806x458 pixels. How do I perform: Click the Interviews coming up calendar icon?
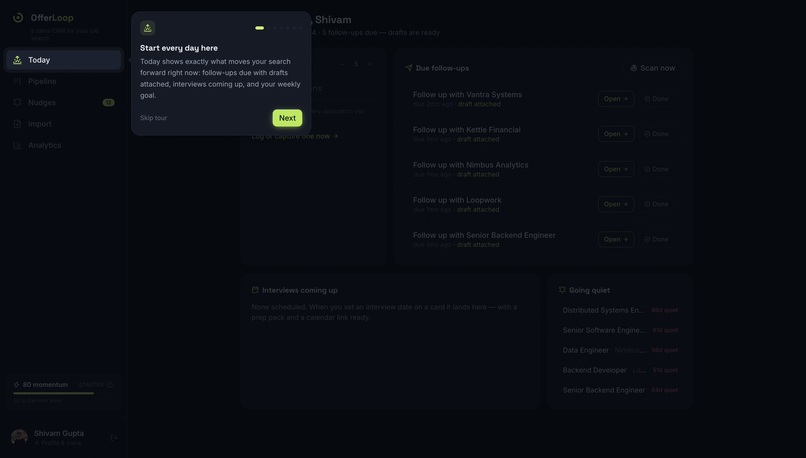pos(255,290)
